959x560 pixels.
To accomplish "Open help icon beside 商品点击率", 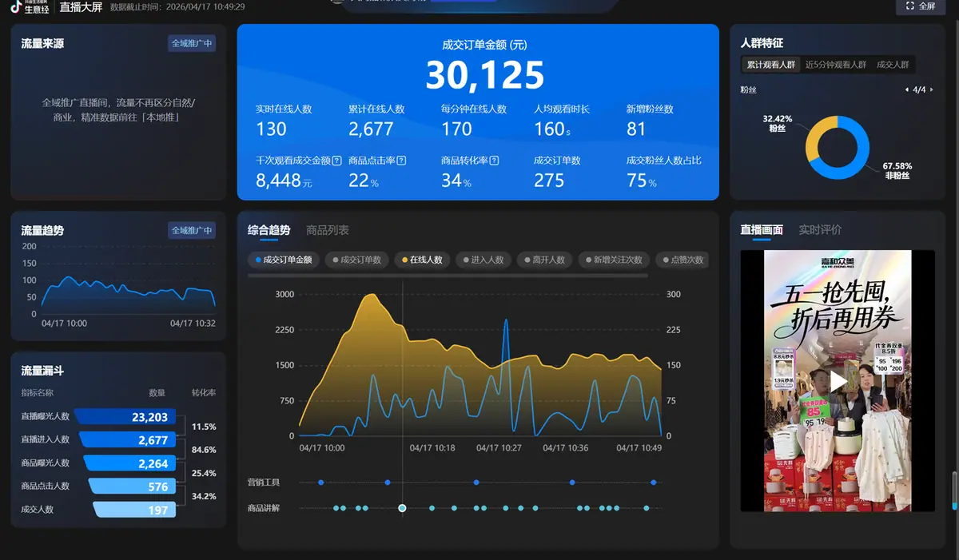I will [401, 161].
